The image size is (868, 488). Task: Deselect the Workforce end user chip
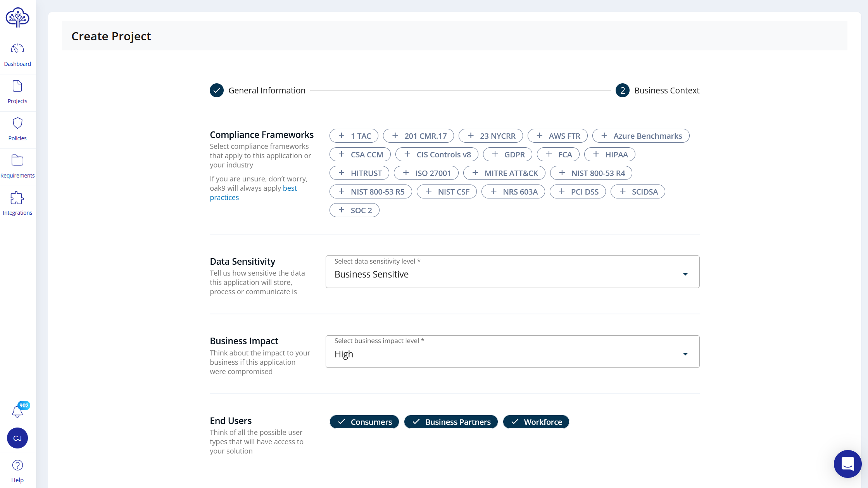click(x=536, y=422)
